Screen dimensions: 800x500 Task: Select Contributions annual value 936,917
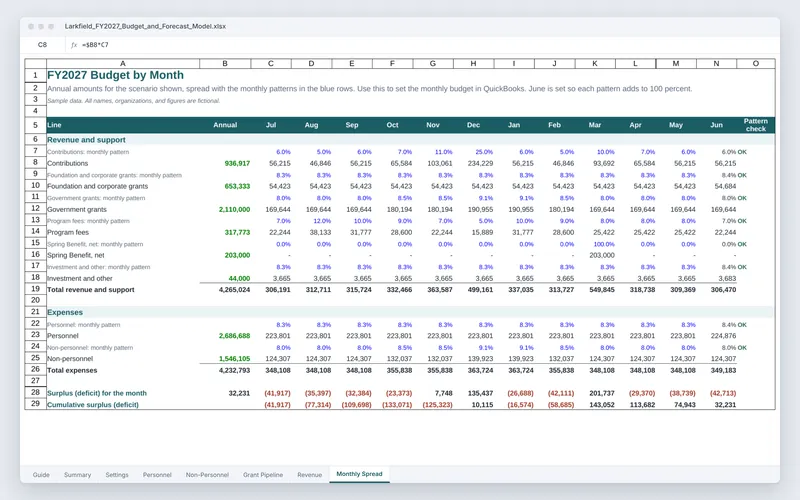click(x=237, y=163)
